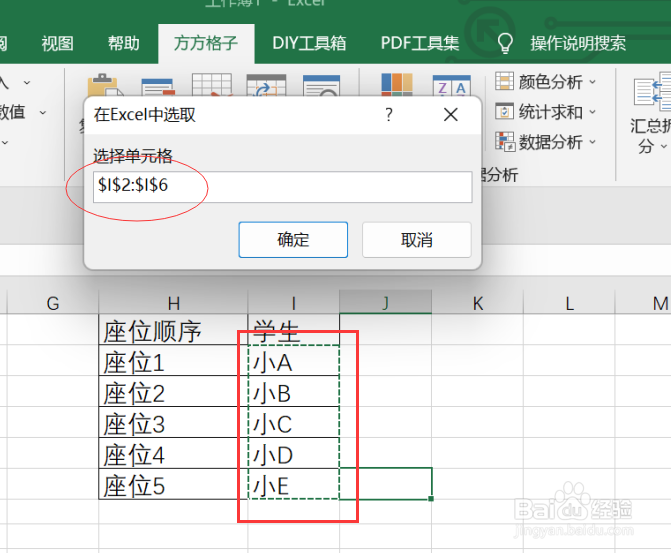
Task: Click the 小C cell
Action: [x=294, y=422]
